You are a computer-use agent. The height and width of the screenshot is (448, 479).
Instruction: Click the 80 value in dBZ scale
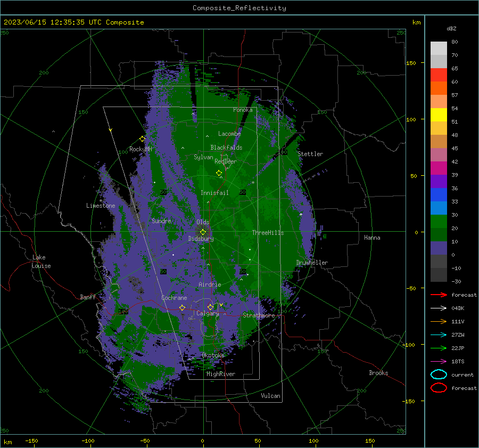point(455,42)
